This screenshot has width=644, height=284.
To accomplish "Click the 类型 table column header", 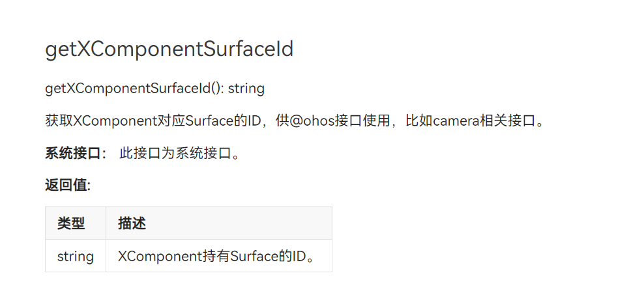I will coord(71,223).
